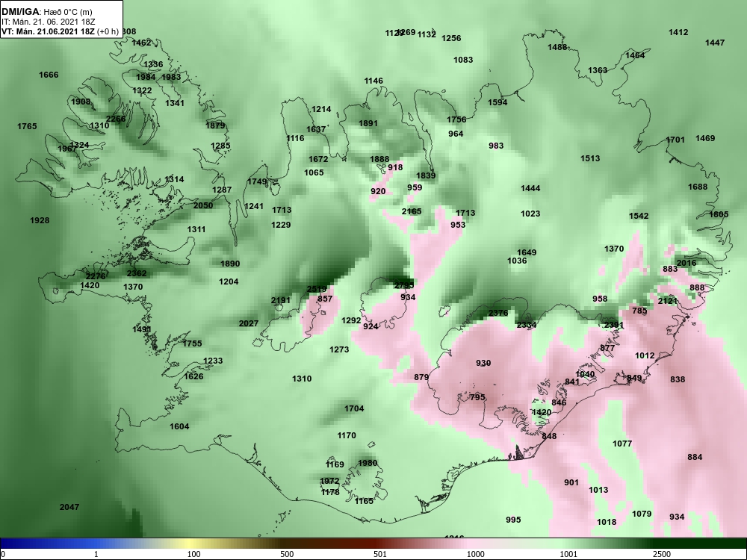Click the map value 1755
The width and height of the screenshot is (747, 560).
(193, 343)
